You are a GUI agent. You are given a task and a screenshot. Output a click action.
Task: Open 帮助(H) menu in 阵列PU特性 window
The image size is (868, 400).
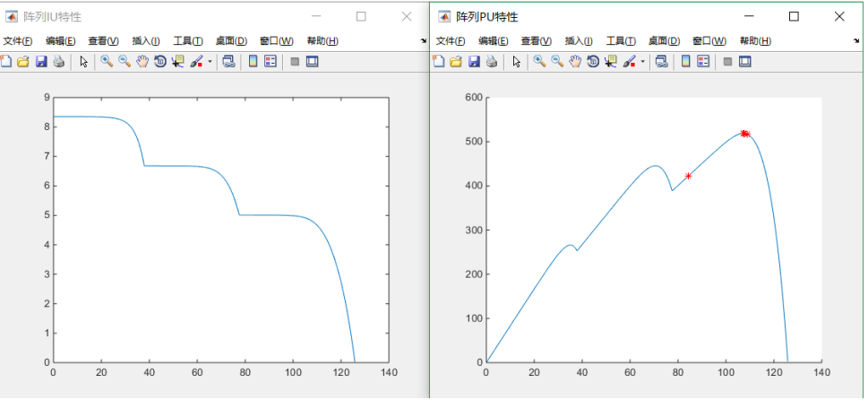pyautogui.click(x=756, y=41)
